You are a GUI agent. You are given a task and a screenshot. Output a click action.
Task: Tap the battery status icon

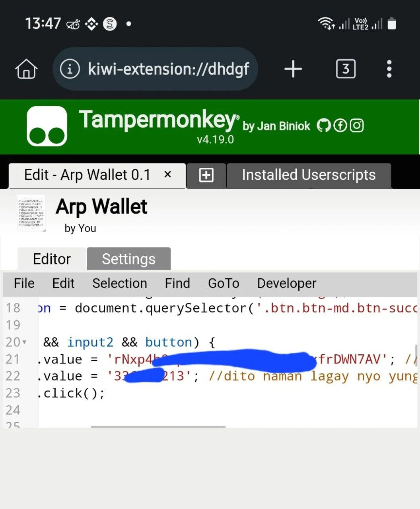coord(392,23)
